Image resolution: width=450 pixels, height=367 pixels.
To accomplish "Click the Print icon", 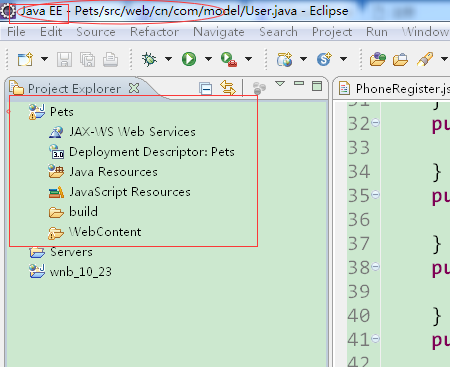I will (110, 60).
